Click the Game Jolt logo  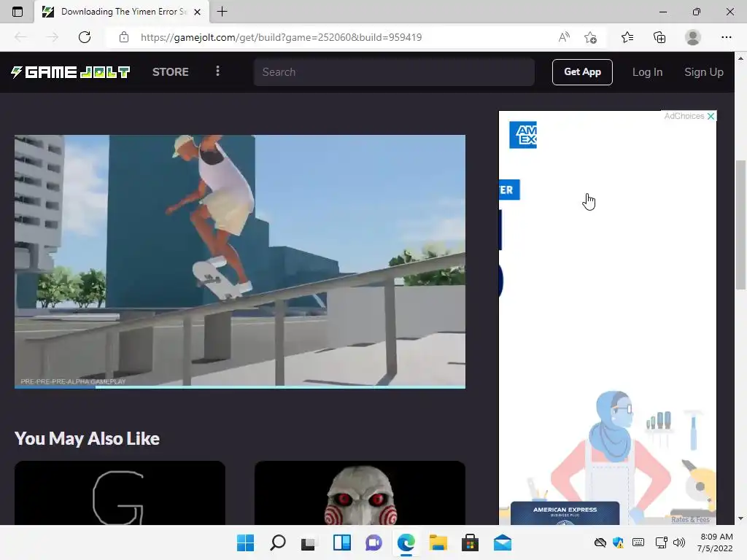71,72
